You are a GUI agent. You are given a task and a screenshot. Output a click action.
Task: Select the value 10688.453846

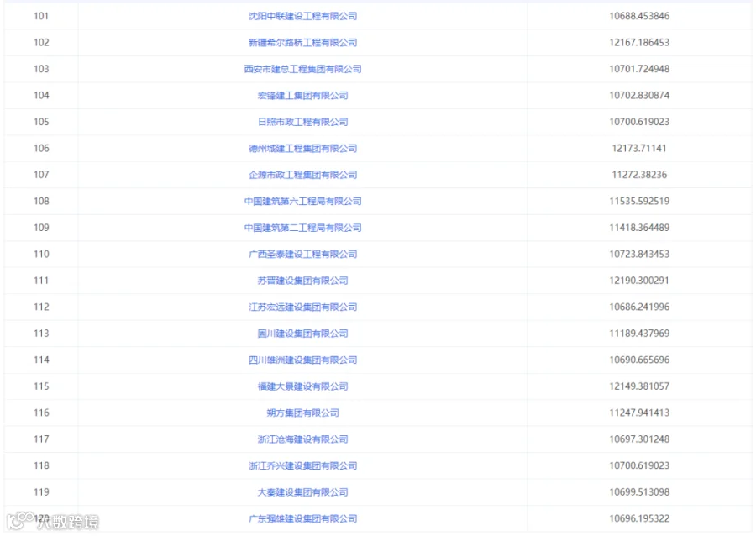639,16
